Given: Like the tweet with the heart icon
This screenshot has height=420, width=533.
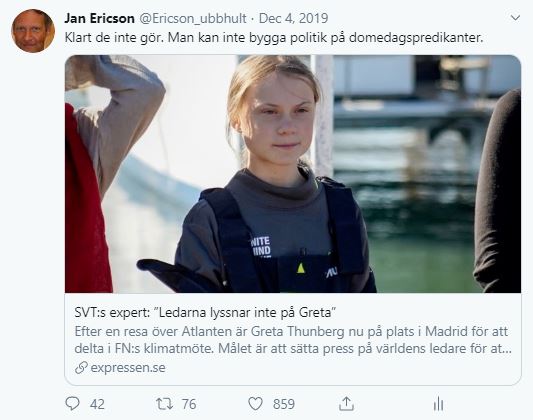Looking at the screenshot, I should click(255, 404).
